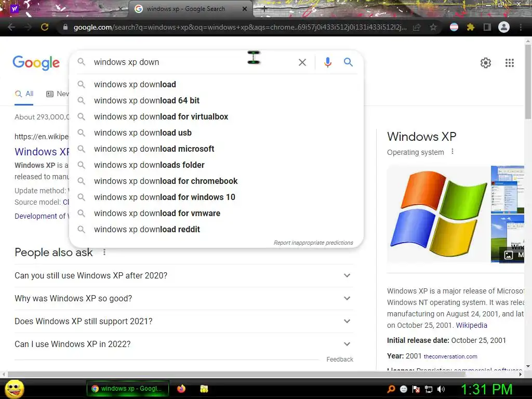Click the 1:31 PM clock
The image size is (532, 399).
486,389
